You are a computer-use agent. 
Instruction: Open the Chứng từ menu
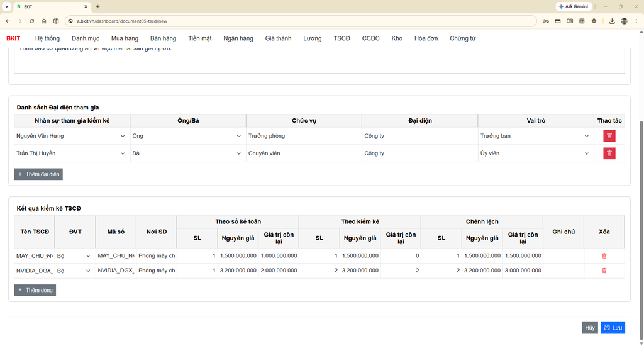click(x=462, y=38)
